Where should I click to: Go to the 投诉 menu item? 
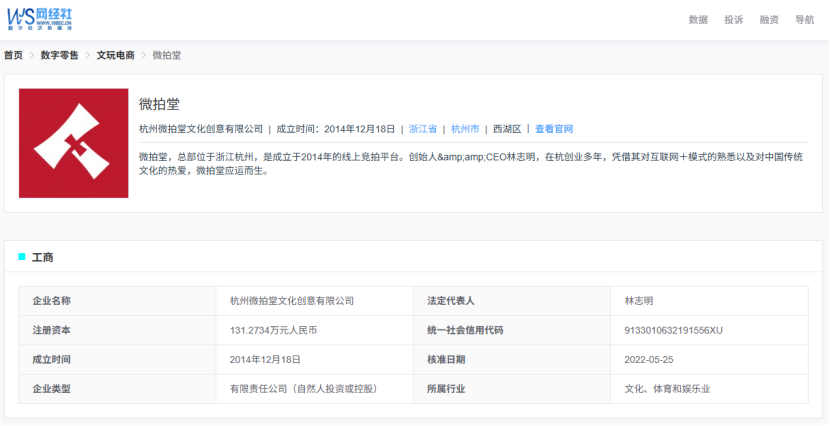pyautogui.click(x=734, y=20)
